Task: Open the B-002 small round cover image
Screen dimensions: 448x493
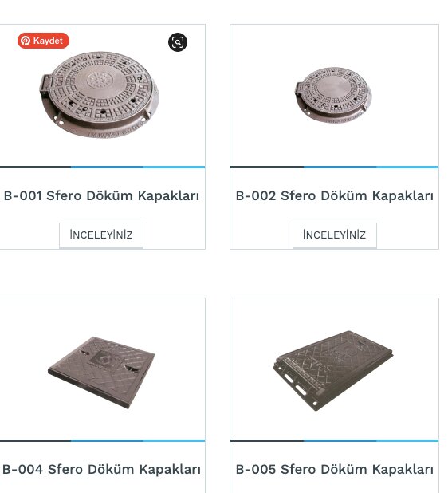Action: coord(333,95)
